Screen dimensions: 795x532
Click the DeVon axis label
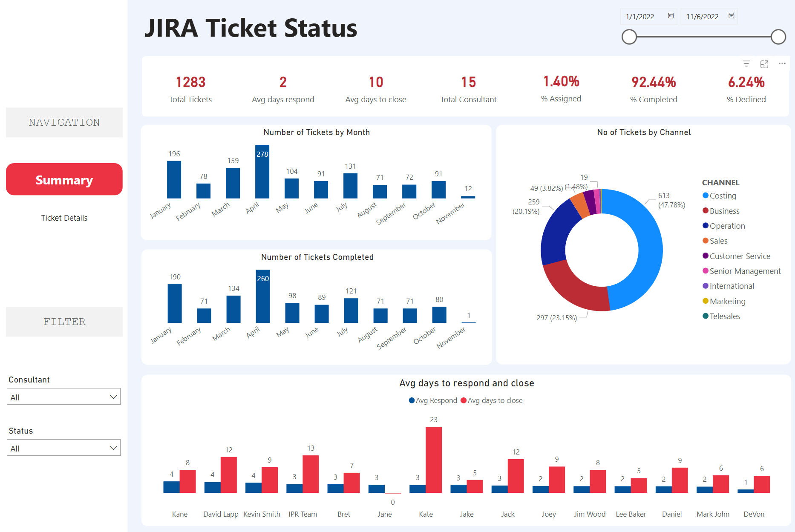coord(754,514)
